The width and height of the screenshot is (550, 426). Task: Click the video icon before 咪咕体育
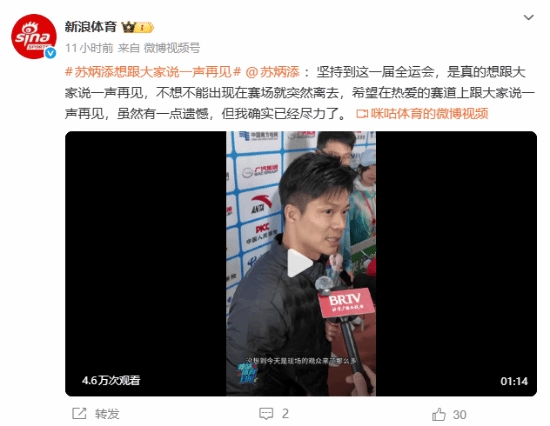pyautogui.click(x=362, y=114)
